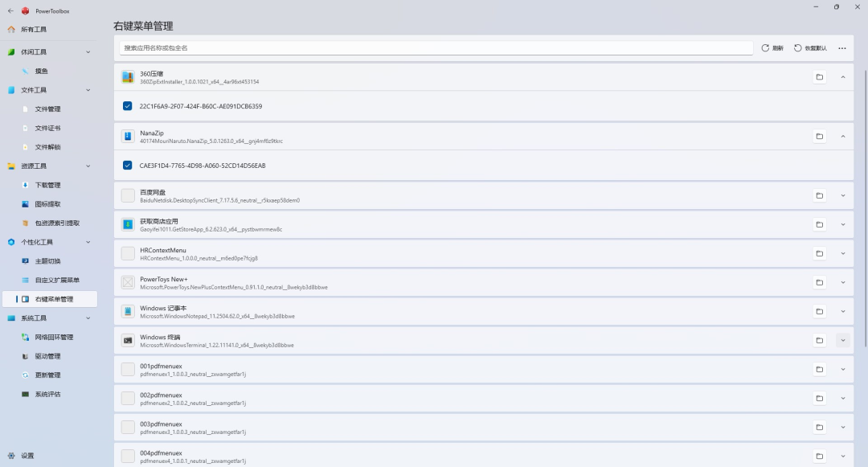Expand the 001pdfmenuex entry chevron
Viewport: 868px width, 467px height.
[x=842, y=369]
